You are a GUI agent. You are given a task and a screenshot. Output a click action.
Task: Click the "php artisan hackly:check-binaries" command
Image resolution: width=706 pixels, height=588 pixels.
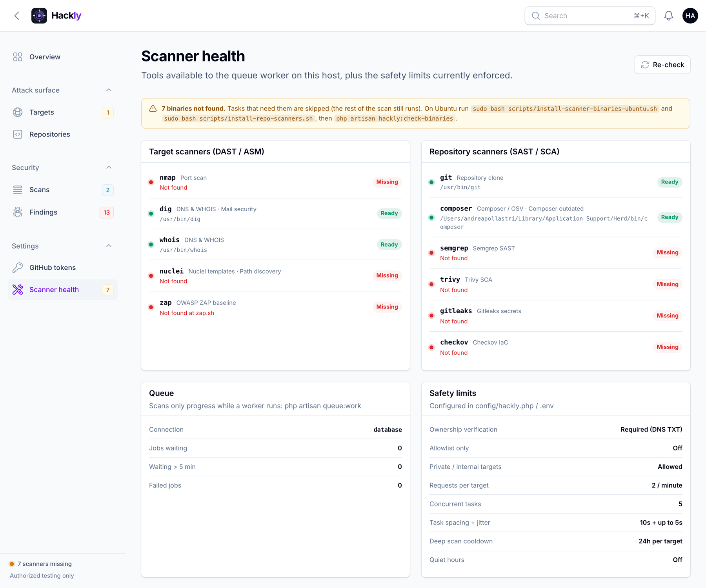[x=395, y=118]
